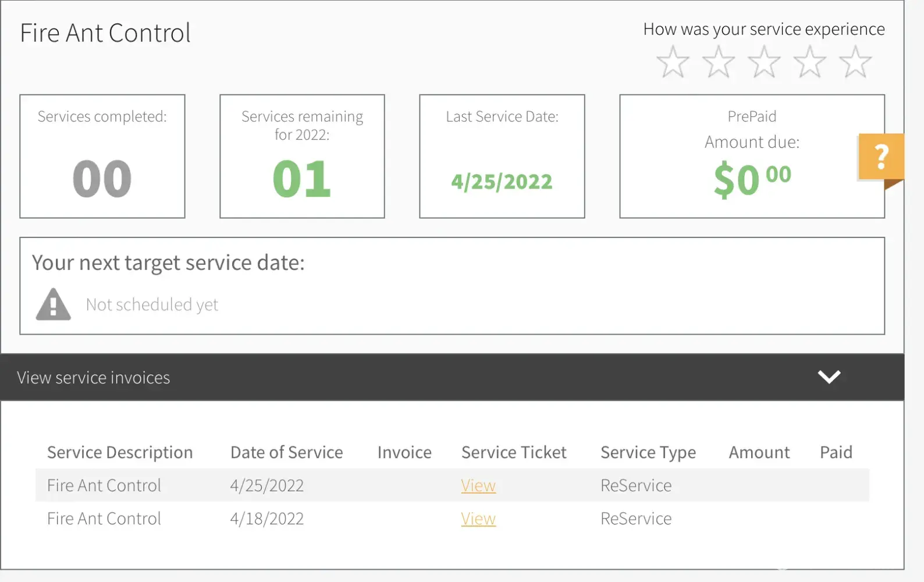Rate service one star
This screenshot has height=582, width=924.
(x=673, y=62)
